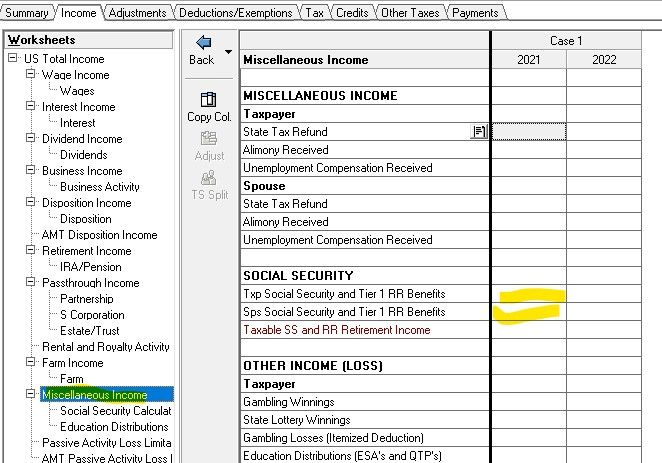662x463 pixels.
Task: Click 2021 Txp Social Security Benefits cell
Action: click(529, 294)
